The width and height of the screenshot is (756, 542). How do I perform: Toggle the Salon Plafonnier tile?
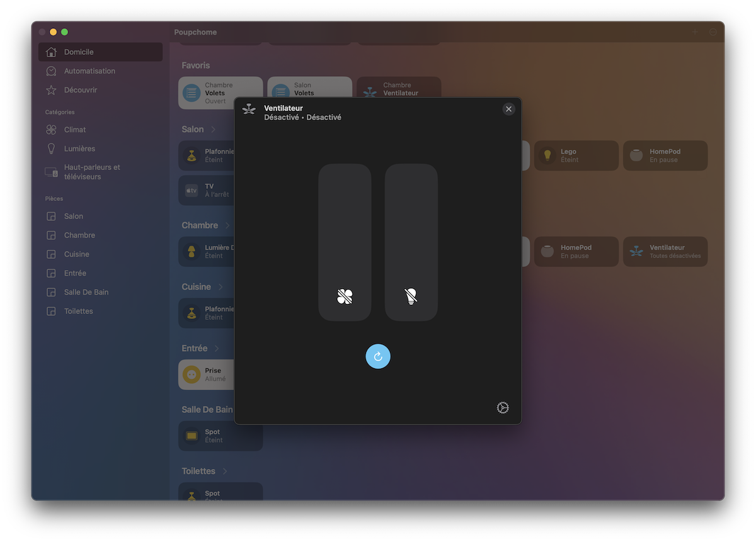pyautogui.click(x=207, y=155)
